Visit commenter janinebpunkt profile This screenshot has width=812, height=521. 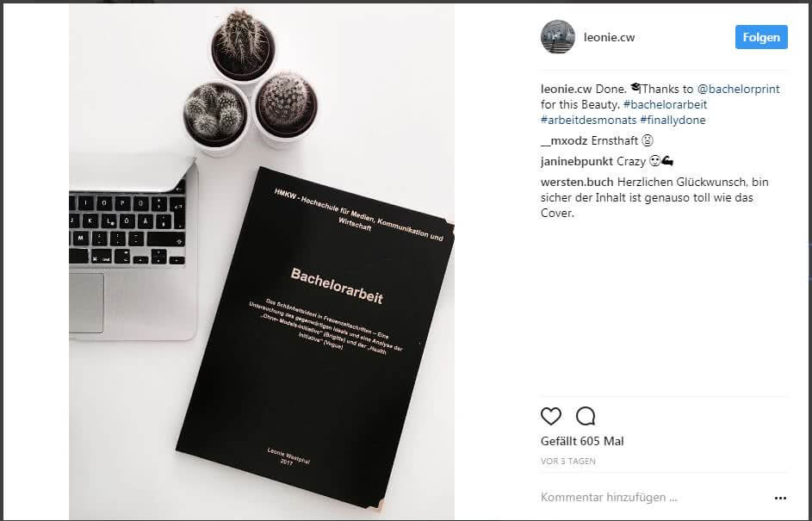(576, 162)
